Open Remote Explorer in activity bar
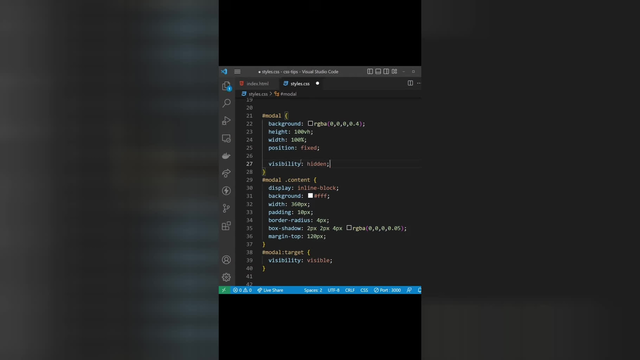Image resolution: width=640 pixels, height=360 pixels. (x=226, y=138)
